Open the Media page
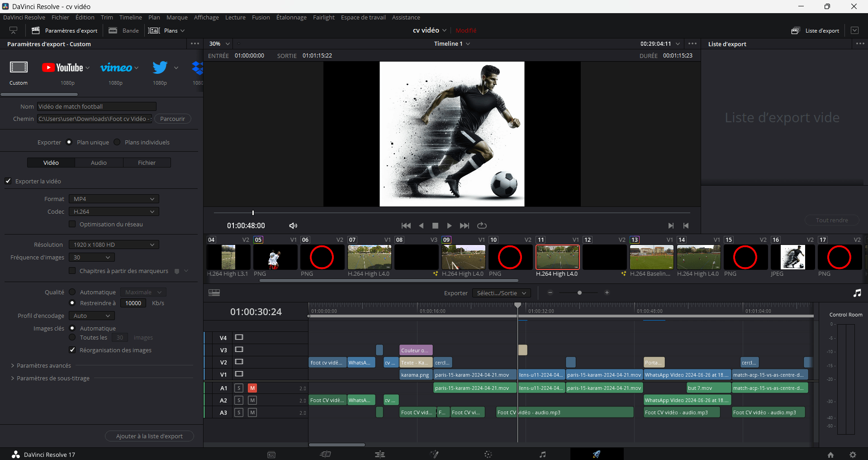This screenshot has height=460, width=868. click(271, 454)
